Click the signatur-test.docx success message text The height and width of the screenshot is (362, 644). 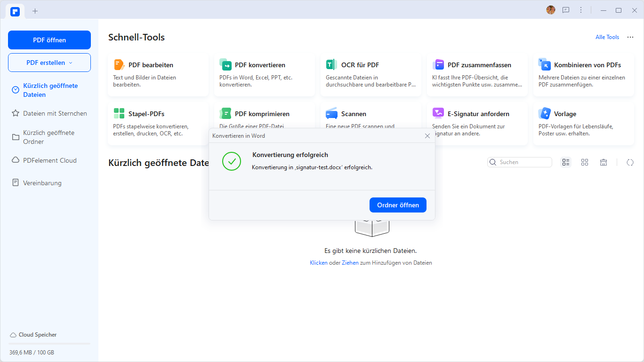coord(312,167)
